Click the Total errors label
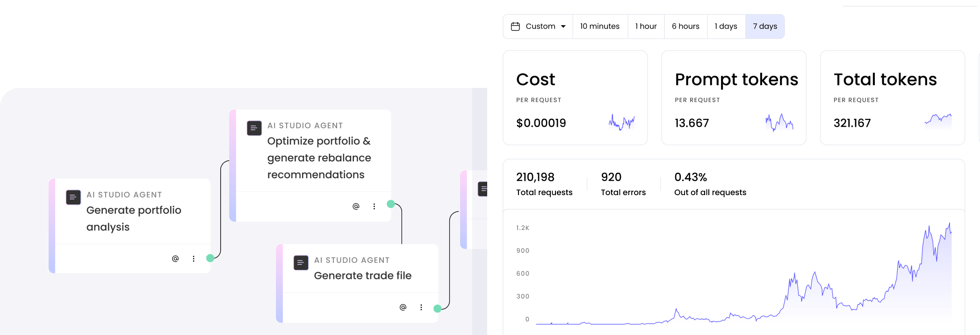 click(623, 192)
